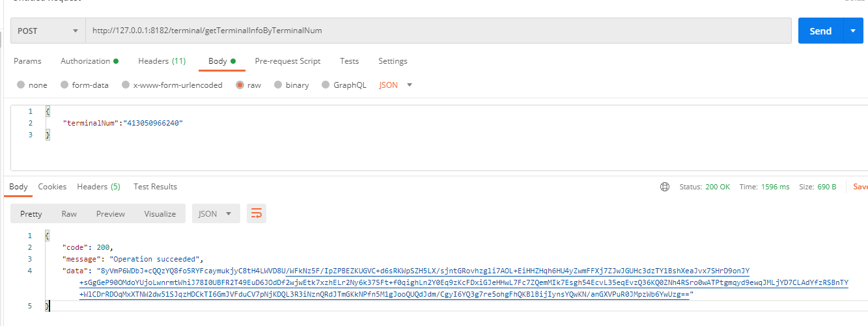Image resolution: width=868 pixels, height=326 pixels.
Task: Open the response Cookies tab
Action: point(52,187)
